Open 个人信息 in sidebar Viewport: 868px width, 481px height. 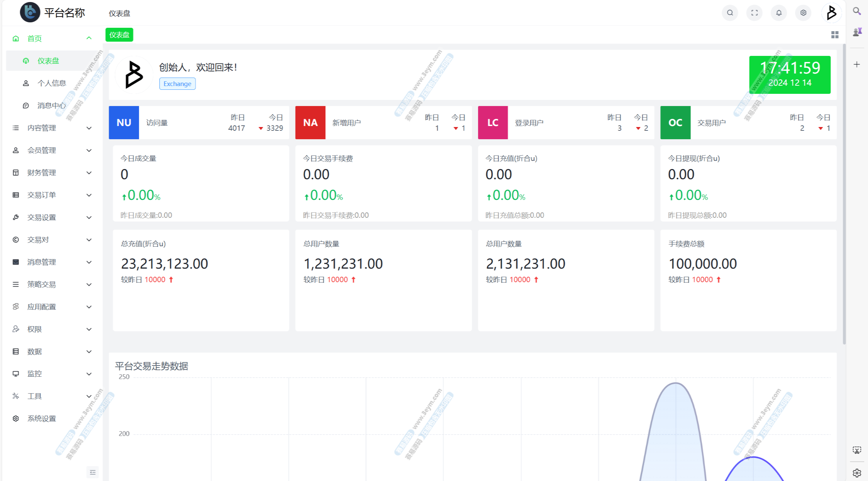click(52, 83)
